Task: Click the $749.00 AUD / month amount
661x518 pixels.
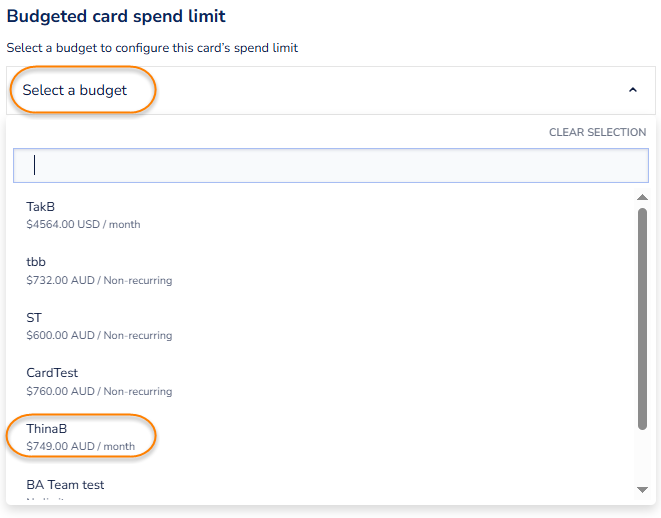Action: tap(80, 447)
